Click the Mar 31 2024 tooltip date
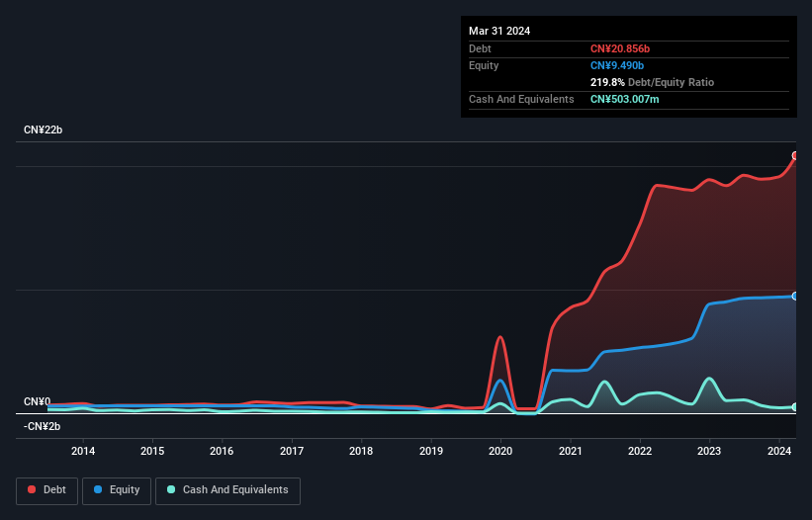The width and height of the screenshot is (812, 520). pos(499,31)
